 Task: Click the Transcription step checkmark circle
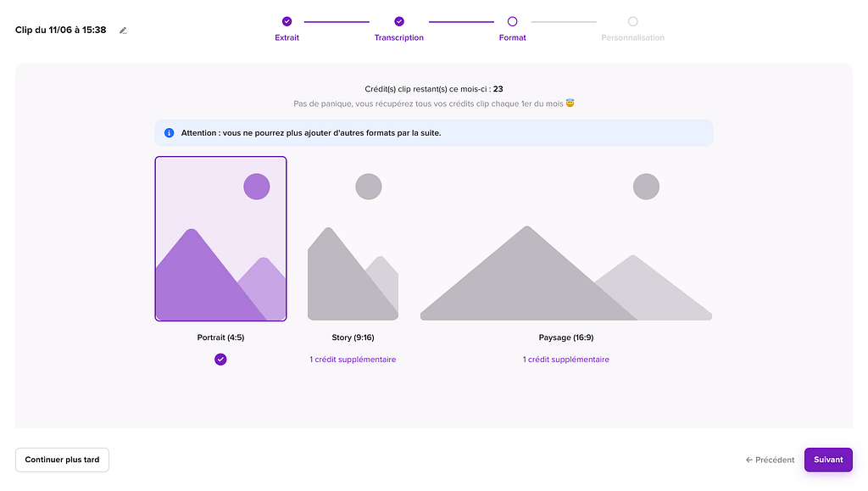click(399, 21)
